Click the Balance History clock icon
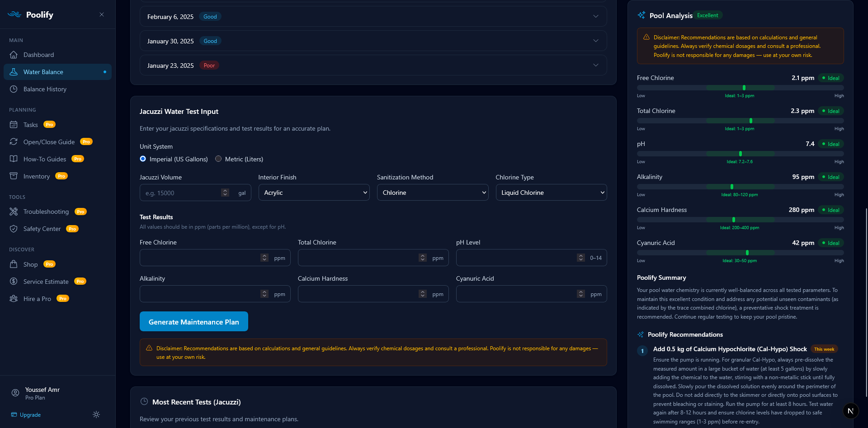868x428 pixels. (14, 89)
